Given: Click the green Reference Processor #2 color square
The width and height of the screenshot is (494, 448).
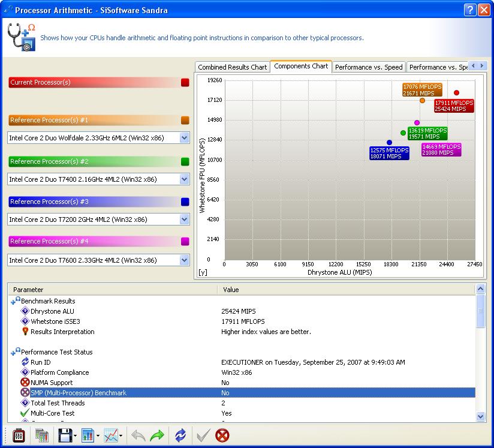Looking at the screenshot, I should 185,162.
